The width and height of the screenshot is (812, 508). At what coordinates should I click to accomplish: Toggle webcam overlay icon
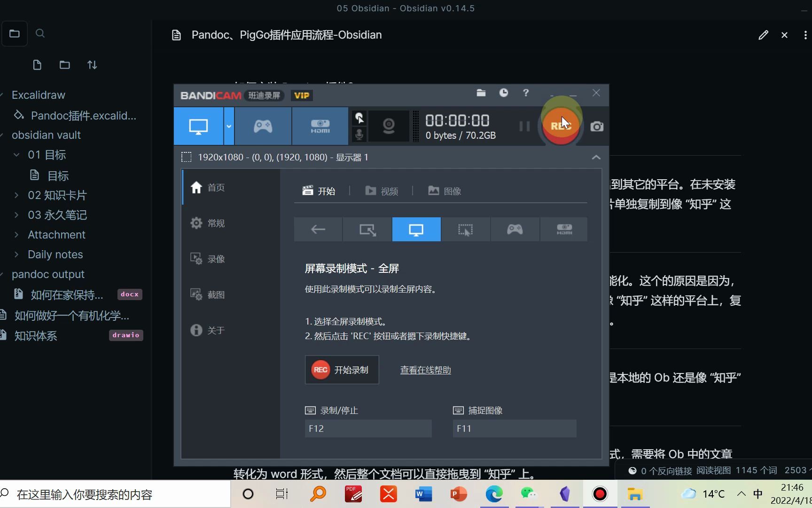pos(389,126)
